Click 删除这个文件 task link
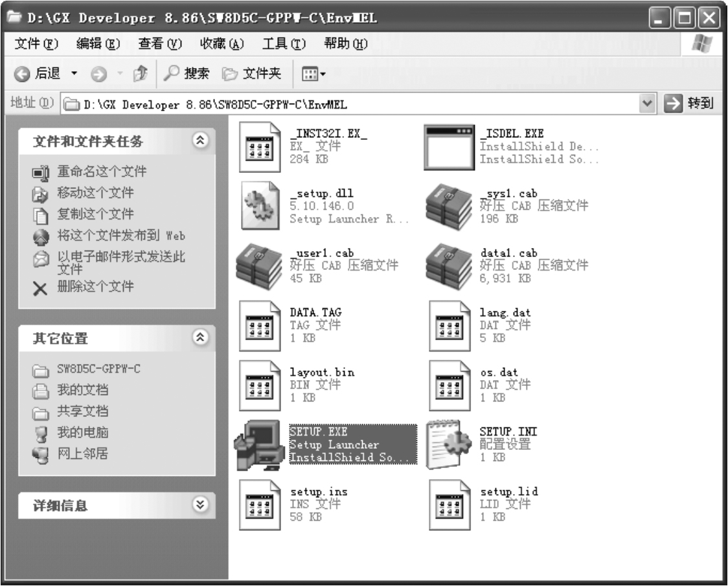728x586 pixels. pos(95,286)
